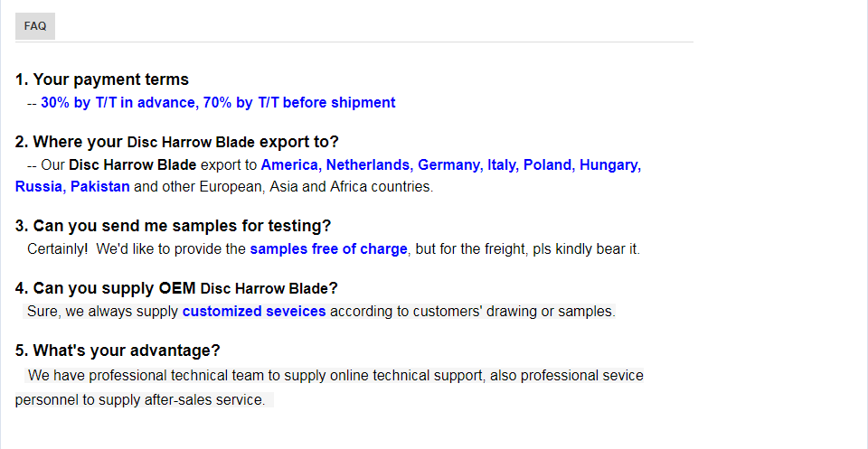Select the Russia link
The height and width of the screenshot is (449, 868).
39,188
